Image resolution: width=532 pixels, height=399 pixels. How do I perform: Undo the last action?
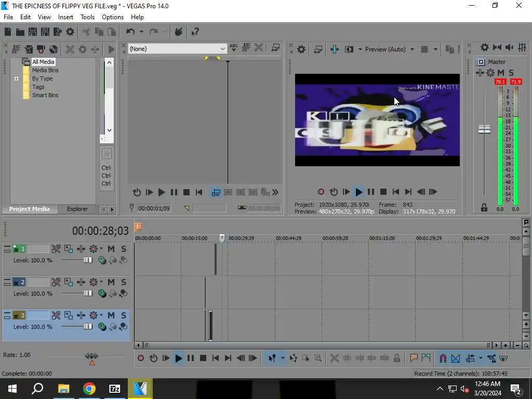pyautogui.click(x=130, y=32)
